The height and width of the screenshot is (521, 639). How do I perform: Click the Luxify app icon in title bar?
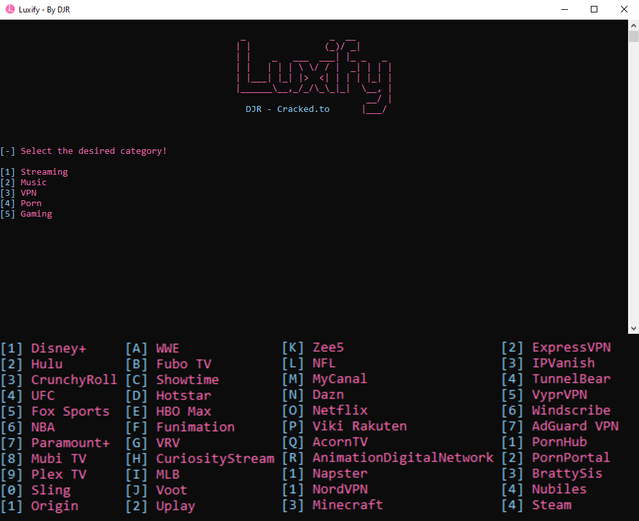point(10,9)
